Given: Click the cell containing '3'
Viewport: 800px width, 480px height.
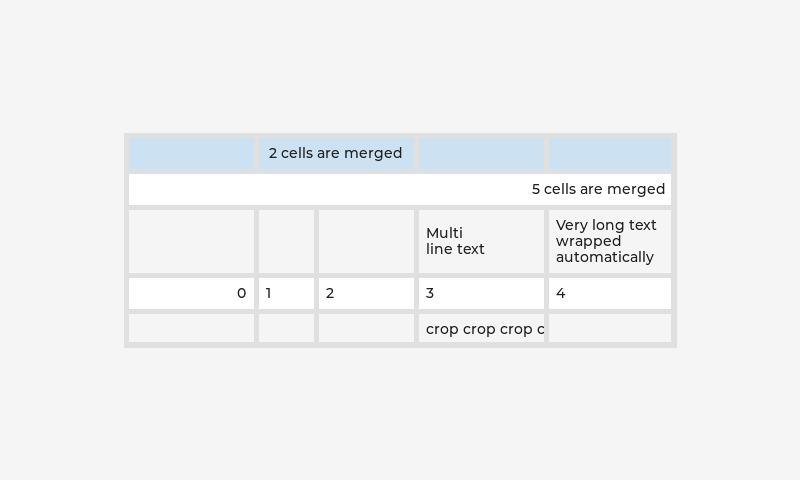Looking at the screenshot, I should (481, 293).
